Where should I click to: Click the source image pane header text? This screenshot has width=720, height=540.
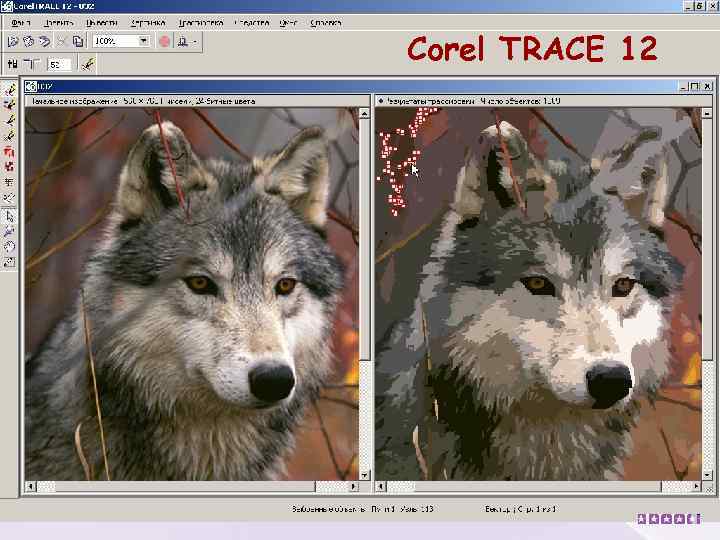(143, 101)
